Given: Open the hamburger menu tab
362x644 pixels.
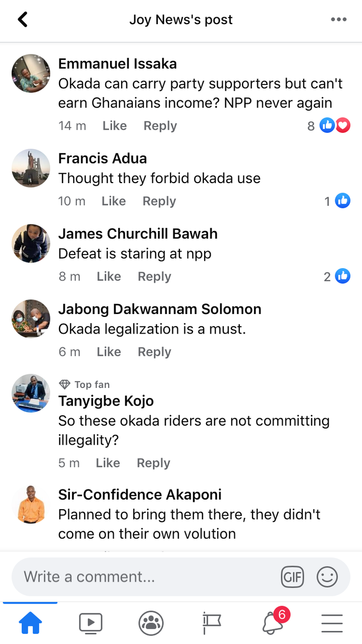Looking at the screenshot, I should 332,624.
